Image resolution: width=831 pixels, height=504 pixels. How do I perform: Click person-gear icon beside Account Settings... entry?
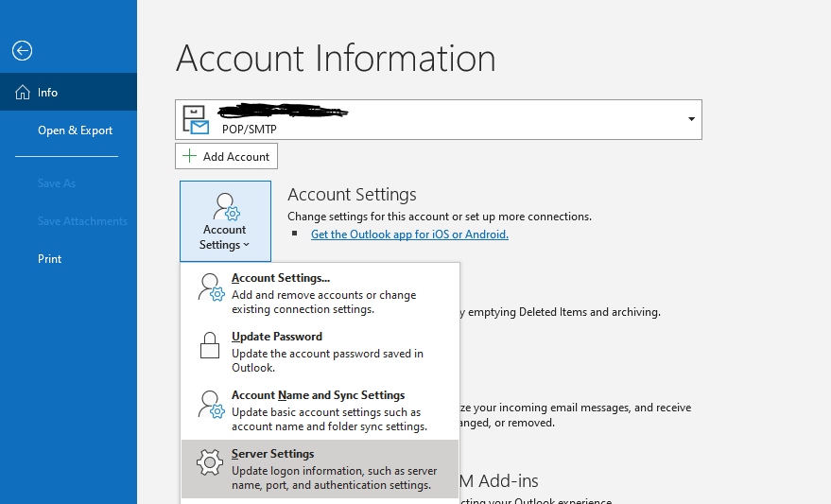(211, 287)
